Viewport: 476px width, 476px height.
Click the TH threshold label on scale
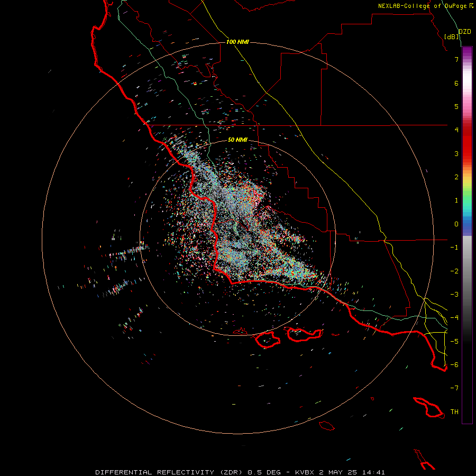454,412
